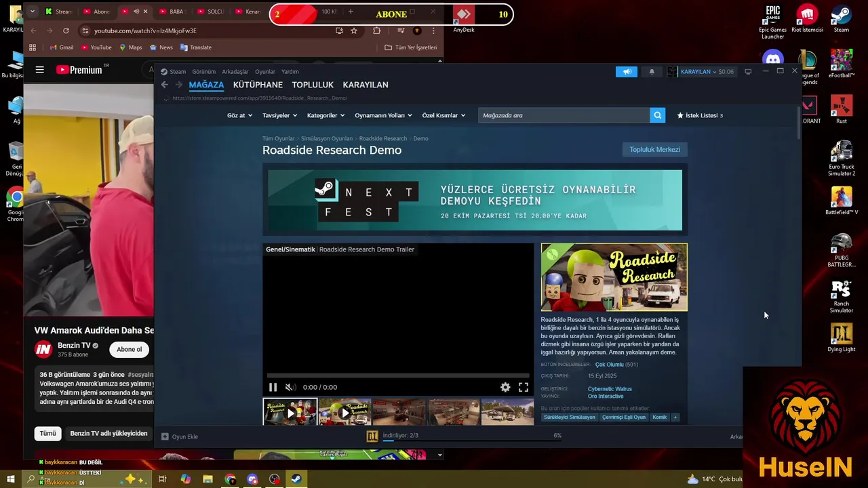The width and height of the screenshot is (868, 488).
Task: Launch Ranch Simulator desktop shortcut
Action: coord(842,296)
